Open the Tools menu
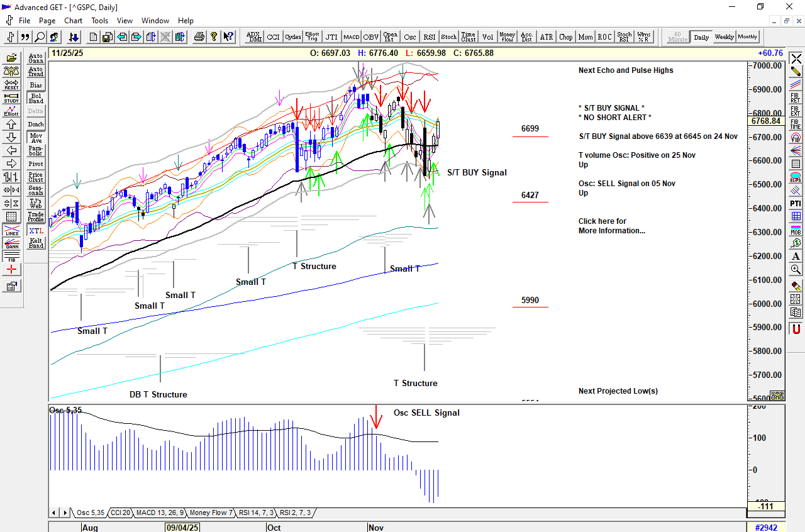Viewport: 805px width, 532px height. point(99,21)
